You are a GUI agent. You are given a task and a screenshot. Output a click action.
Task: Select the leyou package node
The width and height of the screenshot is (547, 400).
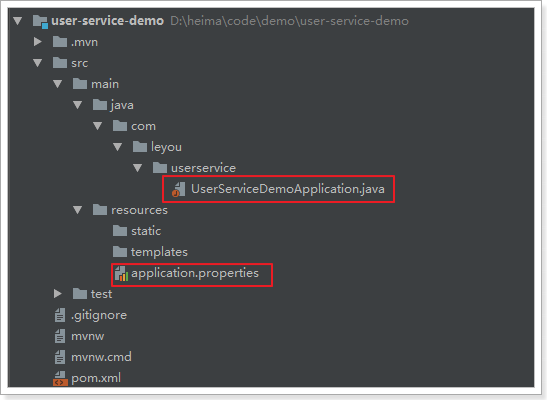(166, 147)
